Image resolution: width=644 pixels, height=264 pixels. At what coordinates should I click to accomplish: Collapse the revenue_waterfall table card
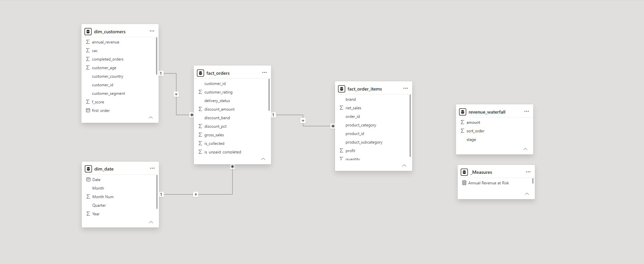525,149
